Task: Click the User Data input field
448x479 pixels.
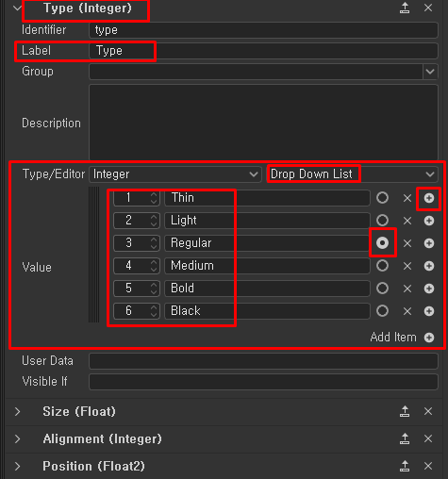Action: click(x=263, y=361)
